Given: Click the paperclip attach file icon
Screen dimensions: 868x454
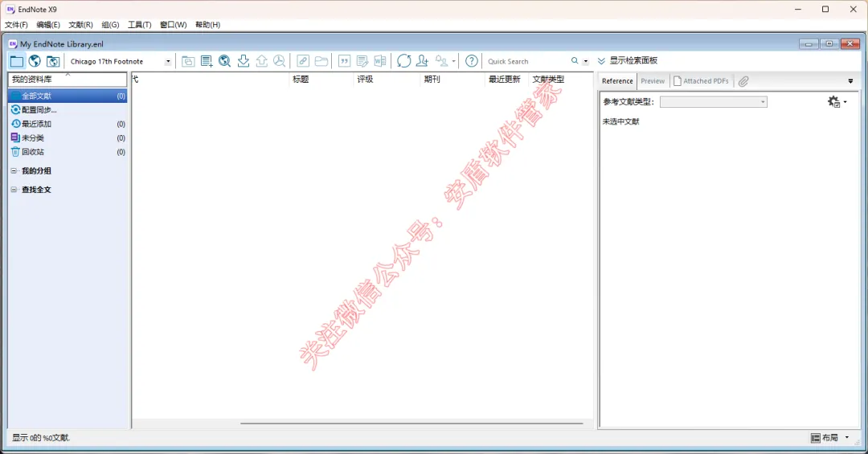Looking at the screenshot, I should coord(743,81).
